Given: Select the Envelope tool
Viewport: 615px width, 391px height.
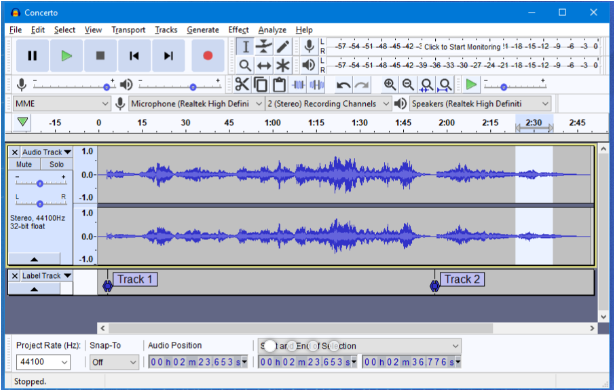Looking at the screenshot, I should tap(264, 47).
